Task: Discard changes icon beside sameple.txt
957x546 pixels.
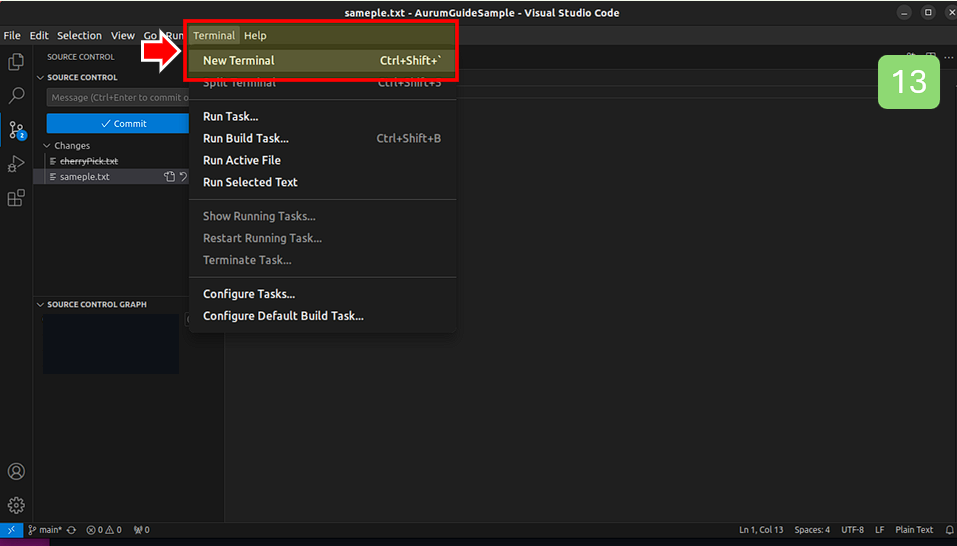Action: pos(183,176)
